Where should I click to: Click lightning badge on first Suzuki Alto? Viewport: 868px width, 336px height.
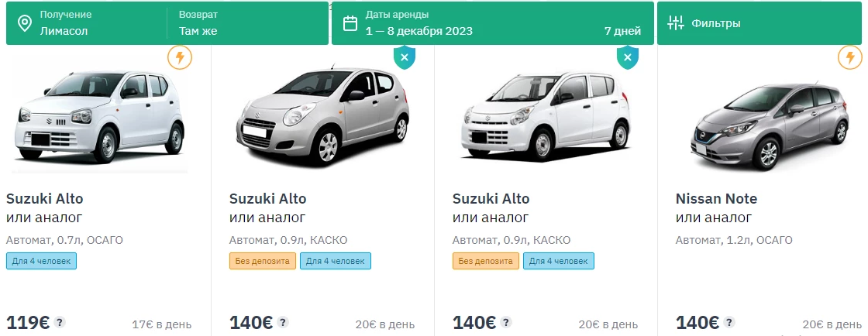point(180,57)
